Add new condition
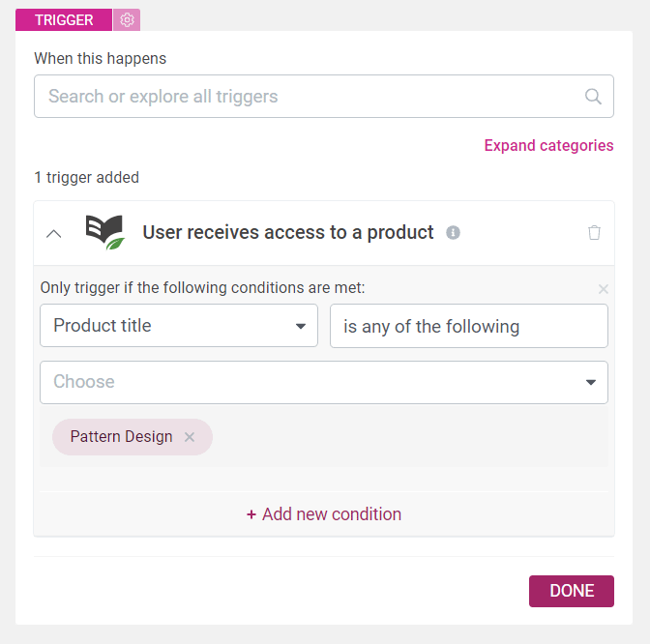The image size is (650, 644). [324, 514]
